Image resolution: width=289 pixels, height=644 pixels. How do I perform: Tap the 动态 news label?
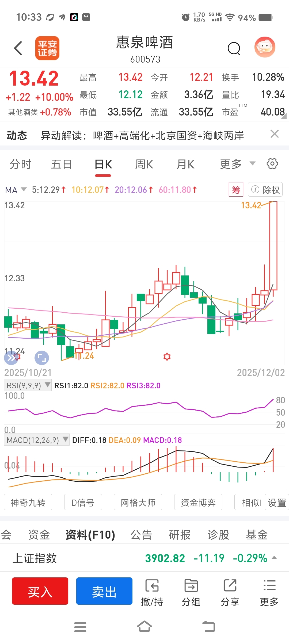tap(17, 135)
